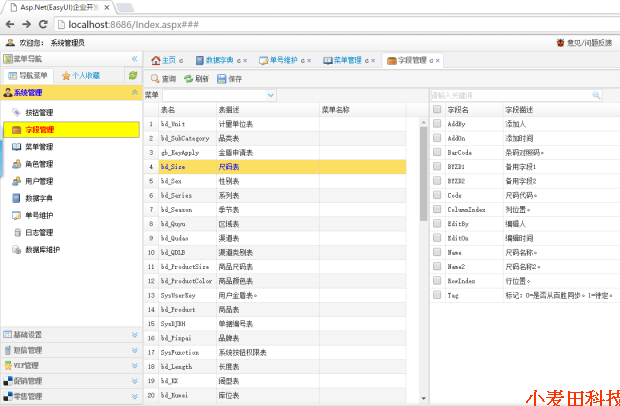Screen dimensions: 620x406
Task: Switch to the 单号维护 tab
Action: pos(283,60)
